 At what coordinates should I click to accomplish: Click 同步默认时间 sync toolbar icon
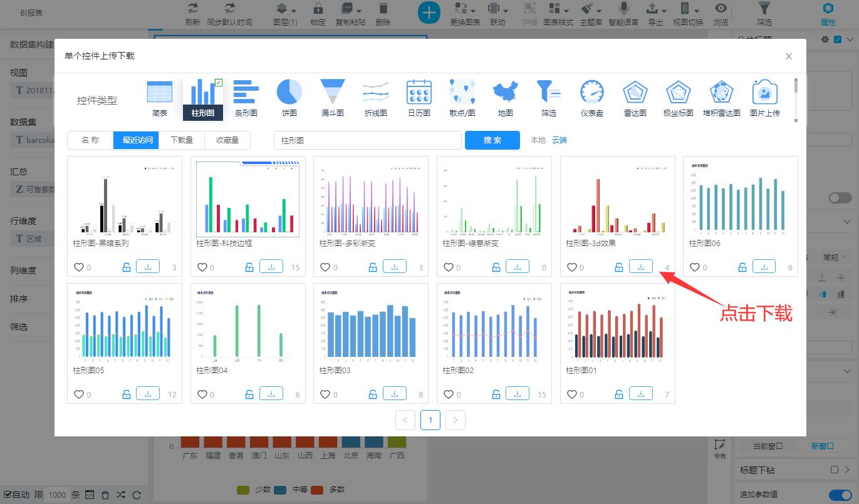pyautogui.click(x=229, y=9)
